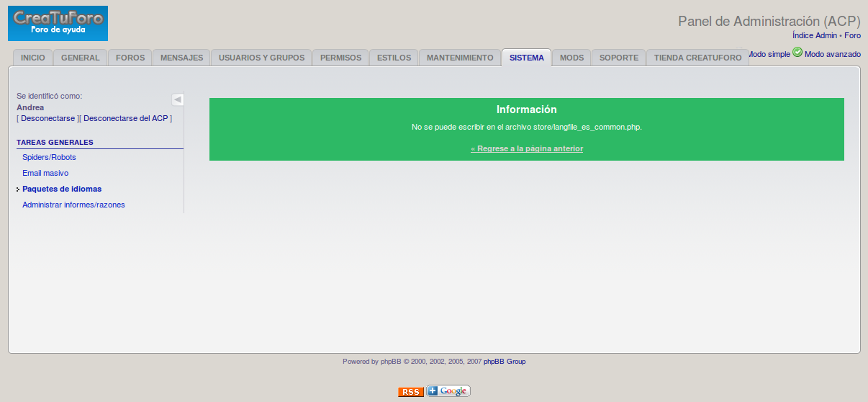Click Desconectarse del ACP link

tap(126, 118)
